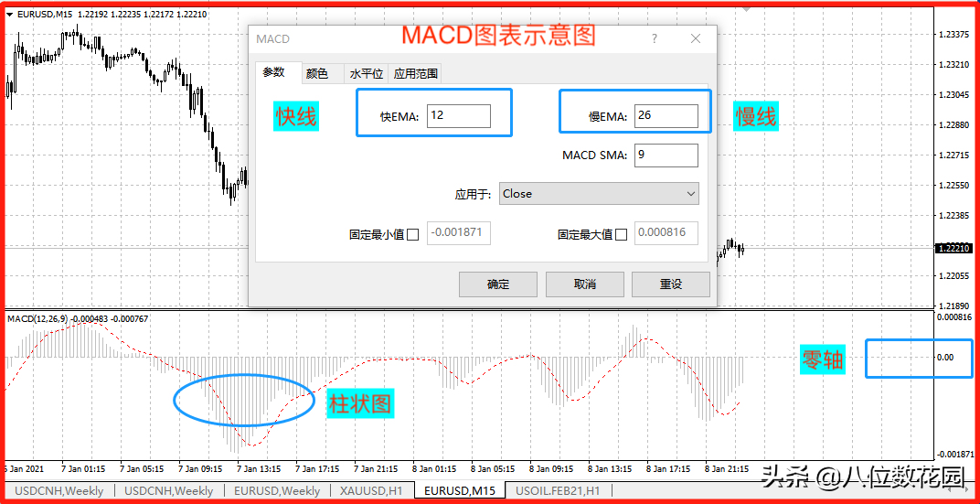Switch to the 颜色 tab
980x504 pixels.
click(x=317, y=74)
